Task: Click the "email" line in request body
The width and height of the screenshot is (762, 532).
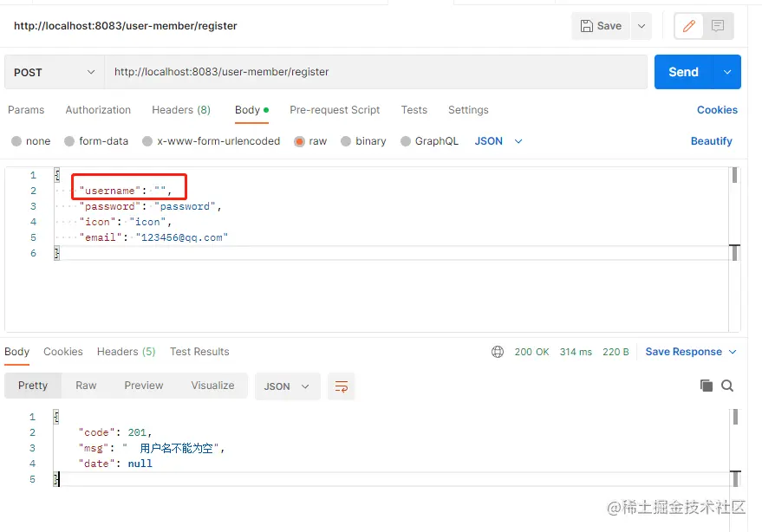Action: click(153, 237)
